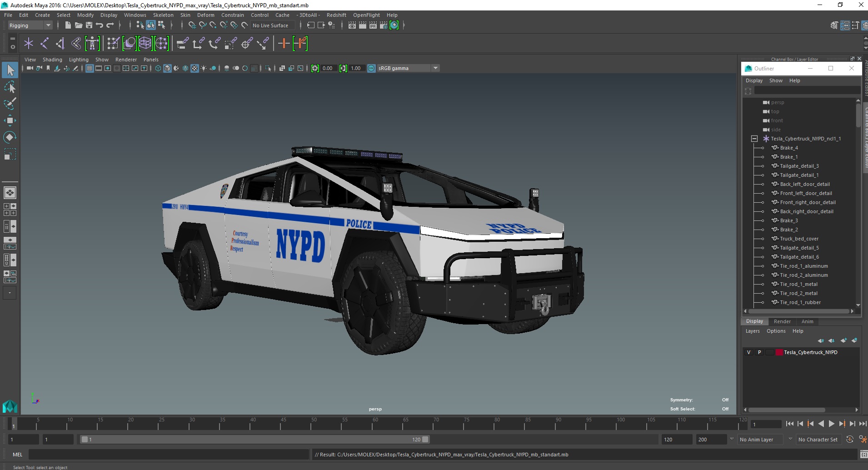Open the Outliner search filter dropdown icon
This screenshot has height=470, width=868.
(748, 91)
